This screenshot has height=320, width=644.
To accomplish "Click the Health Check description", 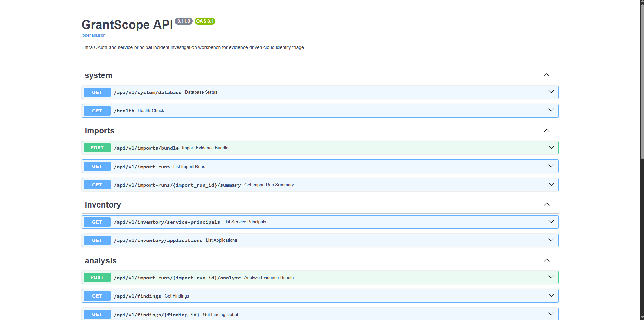I will [151, 111].
